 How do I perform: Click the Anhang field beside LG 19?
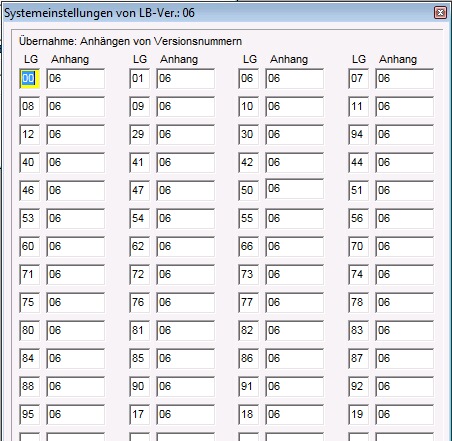404,415
